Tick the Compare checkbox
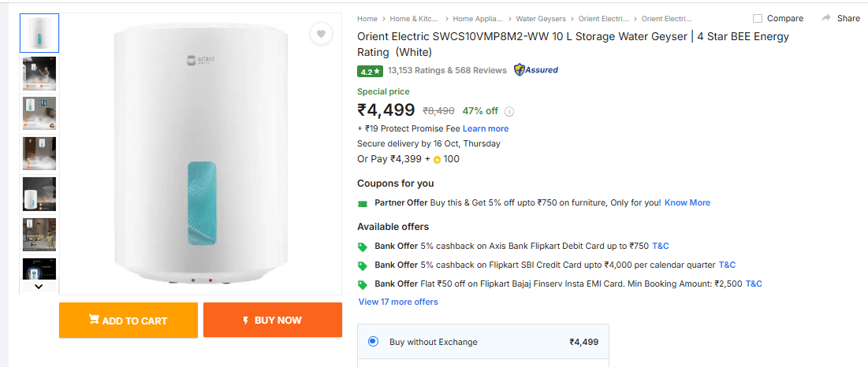 point(758,18)
